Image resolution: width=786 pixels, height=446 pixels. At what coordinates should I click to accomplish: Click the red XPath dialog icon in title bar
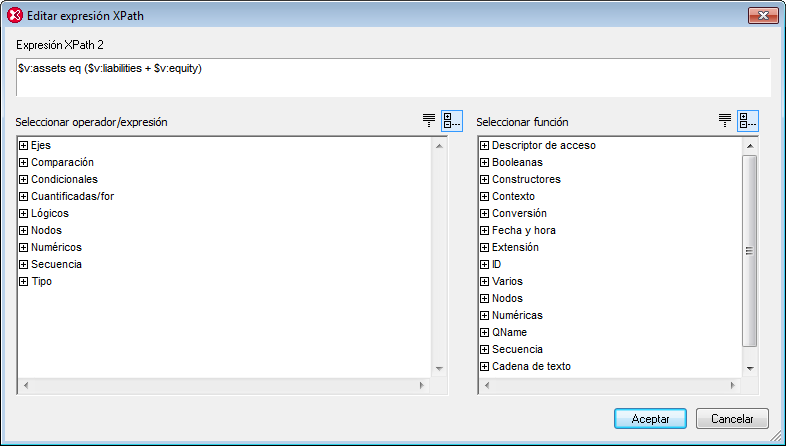point(15,16)
